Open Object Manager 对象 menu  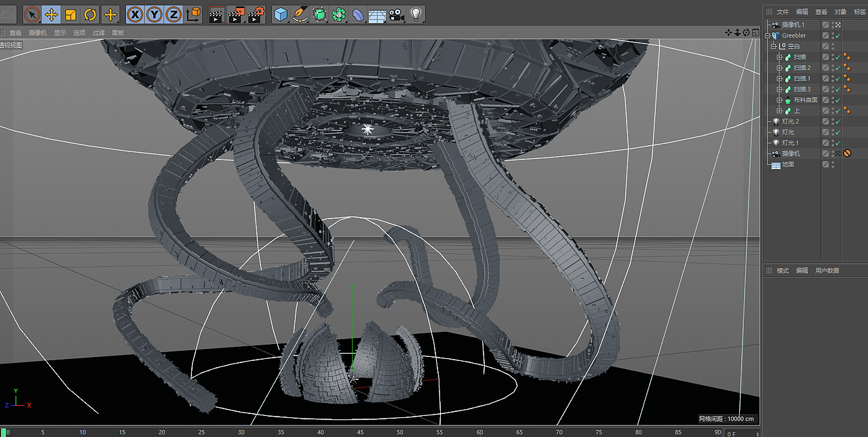(x=841, y=12)
